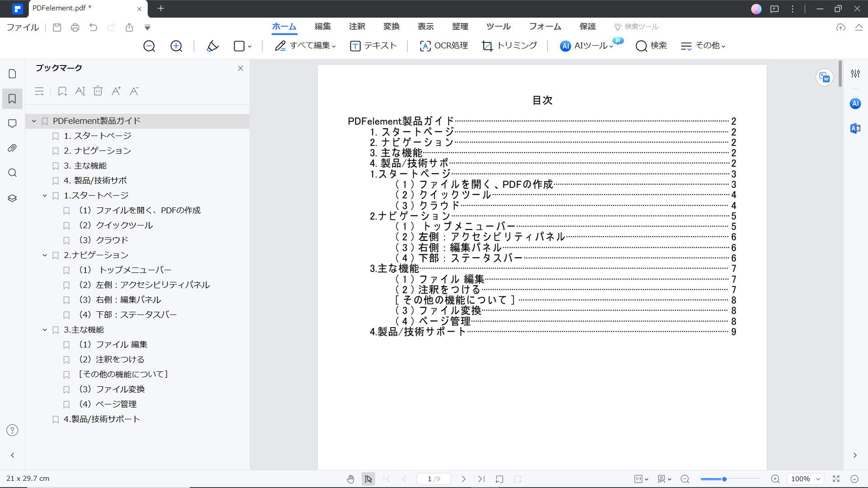Collapse the PDFelement製品ガイド bookmark

[34, 121]
